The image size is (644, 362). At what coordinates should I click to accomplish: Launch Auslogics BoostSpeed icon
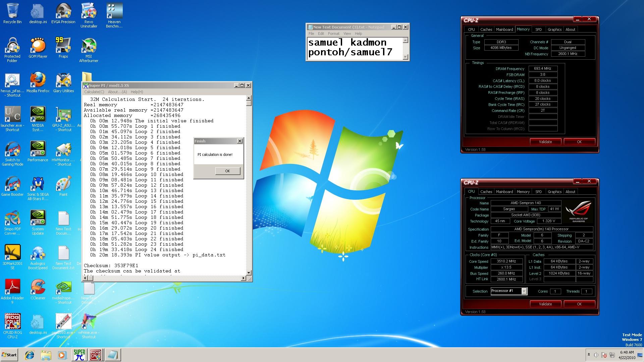coord(38,257)
